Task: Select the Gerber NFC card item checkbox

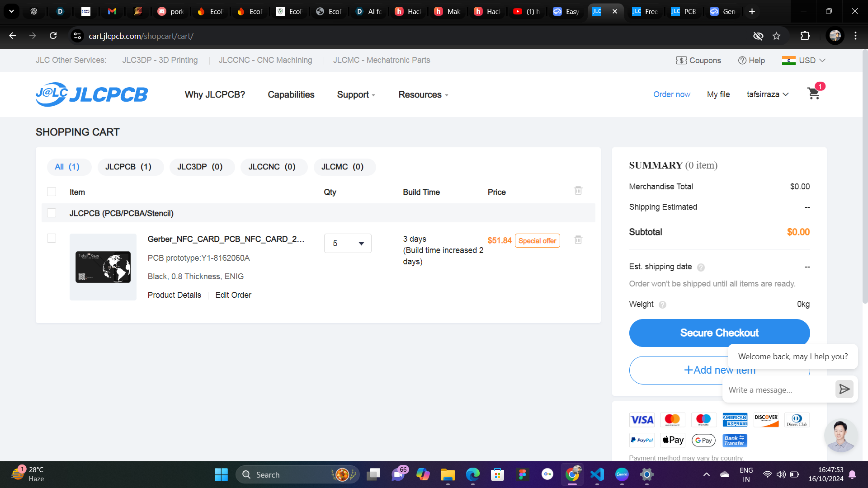Action: (x=52, y=238)
